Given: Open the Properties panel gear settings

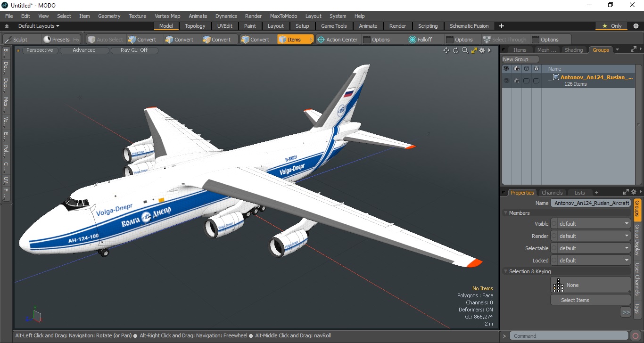Looking at the screenshot, I should (x=634, y=192).
